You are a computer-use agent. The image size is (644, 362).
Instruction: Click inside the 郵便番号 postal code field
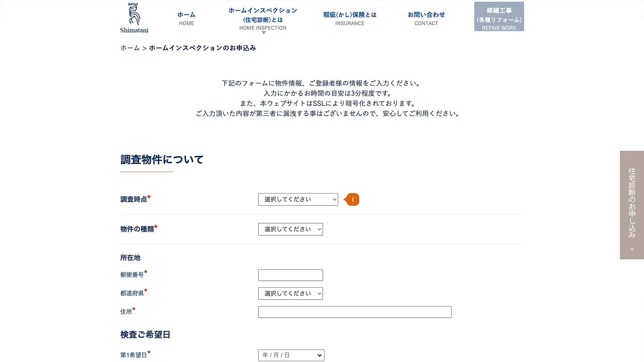point(291,275)
